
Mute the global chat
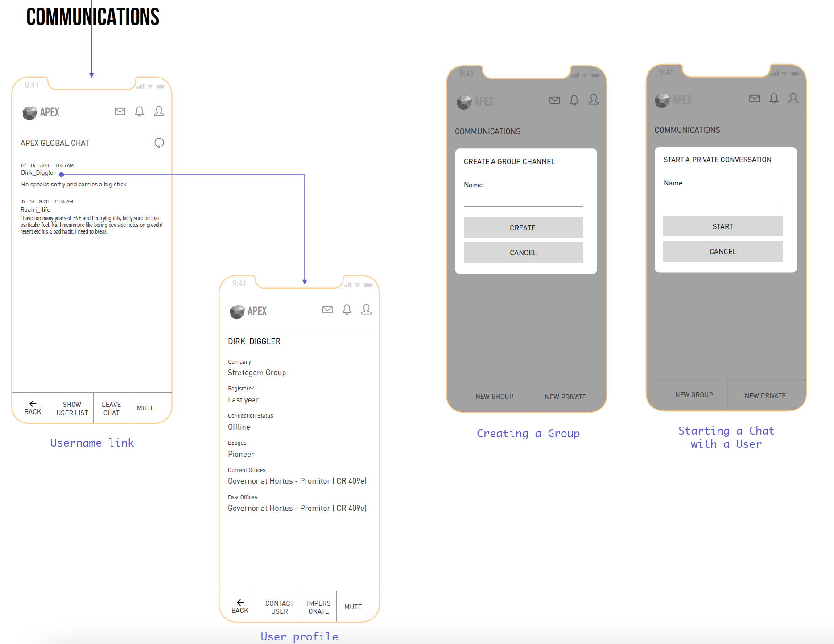tap(146, 408)
